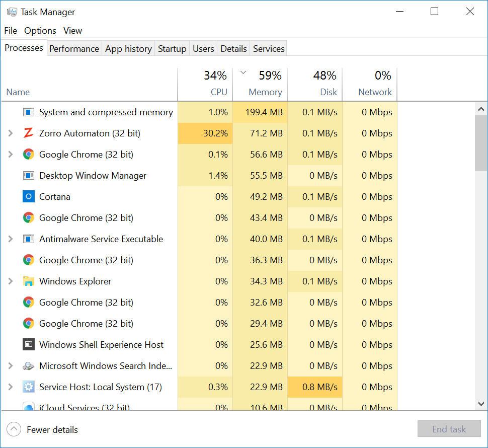
Task: Click the 49.2 MB Cortana memory cell
Action: [x=260, y=197]
